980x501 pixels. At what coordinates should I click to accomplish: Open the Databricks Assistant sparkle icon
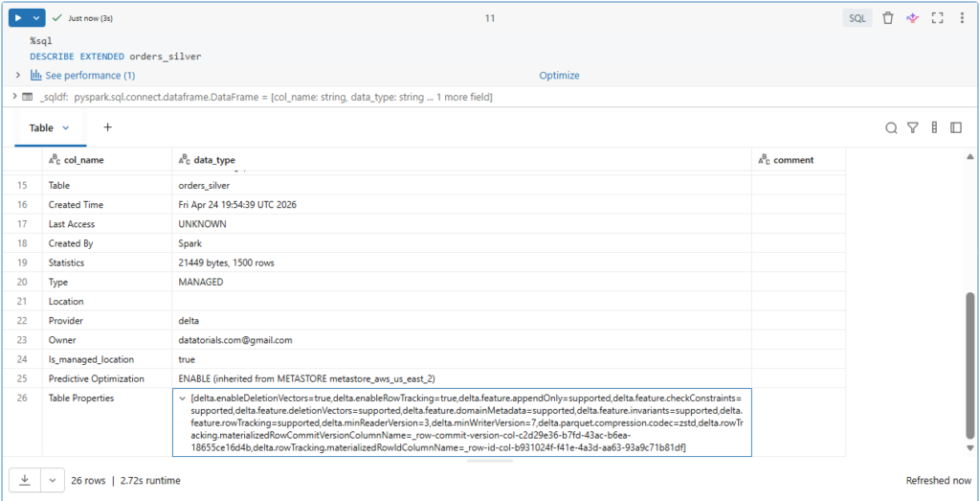pyautogui.click(x=912, y=18)
